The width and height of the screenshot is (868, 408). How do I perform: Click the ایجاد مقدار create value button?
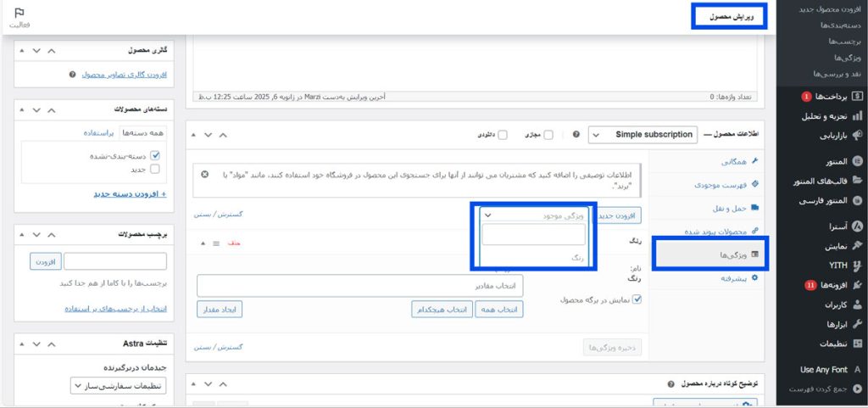[x=220, y=310]
